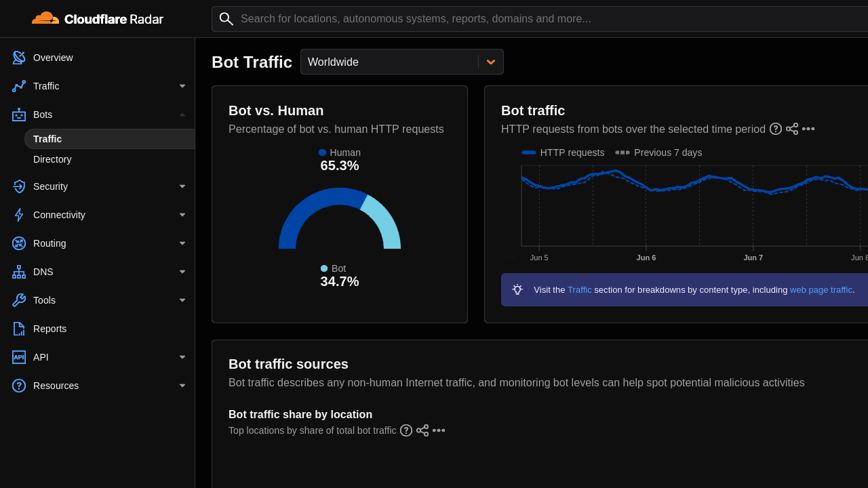
Task: Open the Bots Directory page
Action: (x=52, y=159)
